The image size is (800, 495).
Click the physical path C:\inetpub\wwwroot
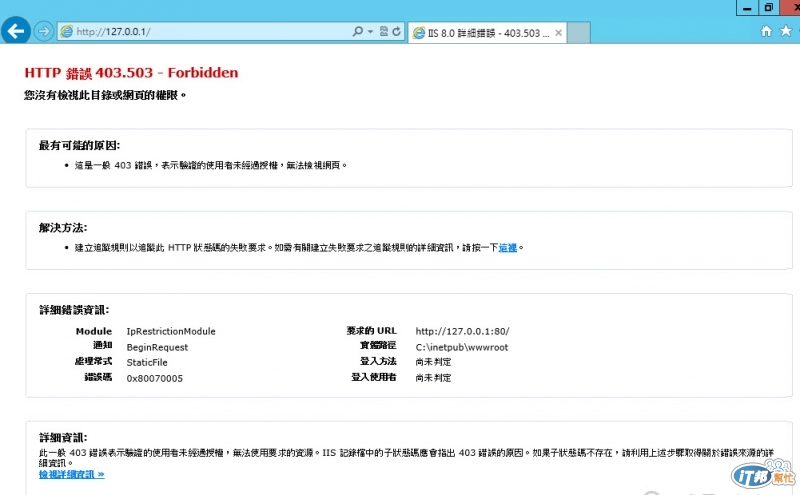click(x=462, y=347)
